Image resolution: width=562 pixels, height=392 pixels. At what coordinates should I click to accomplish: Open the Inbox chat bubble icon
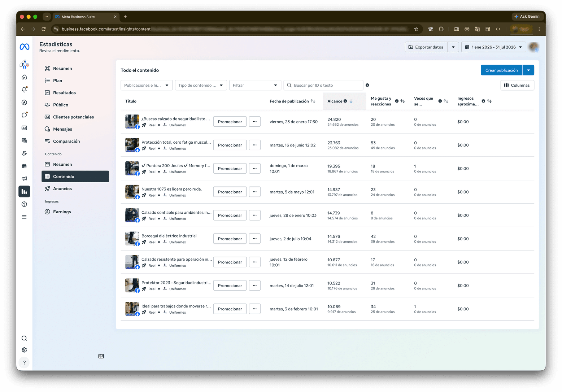pyautogui.click(x=24, y=115)
